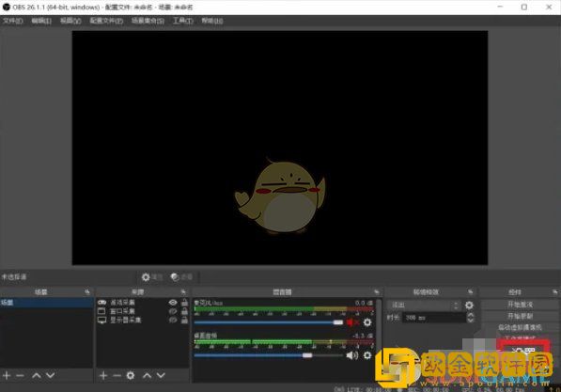The height and width of the screenshot is (392, 561).
Task: Open the 帮助(H) menu
Action: point(212,21)
